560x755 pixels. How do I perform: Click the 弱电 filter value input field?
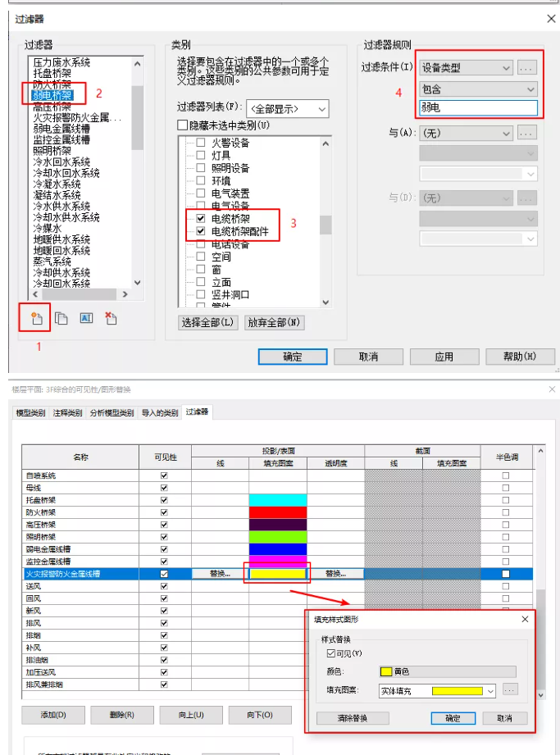tap(478, 107)
